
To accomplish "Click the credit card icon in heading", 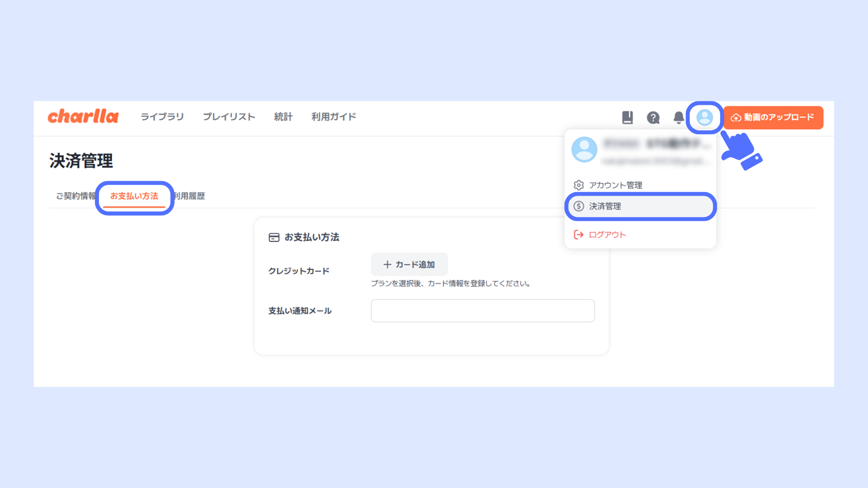I will click(274, 238).
